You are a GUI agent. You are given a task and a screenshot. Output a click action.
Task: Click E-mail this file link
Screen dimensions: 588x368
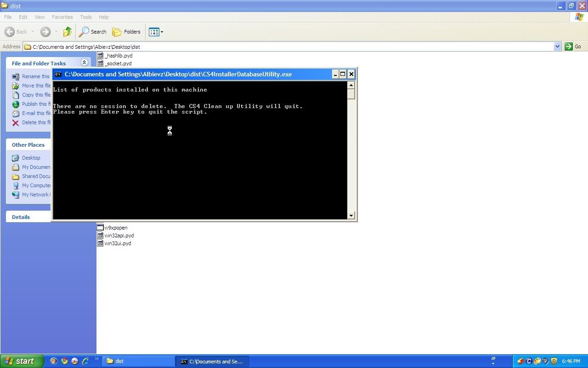pyautogui.click(x=31, y=113)
